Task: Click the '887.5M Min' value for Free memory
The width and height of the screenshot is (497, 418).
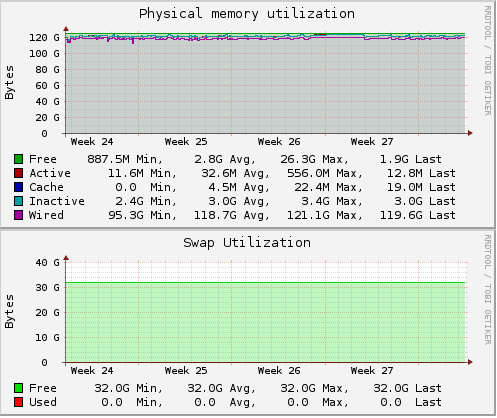Action: tap(125, 159)
